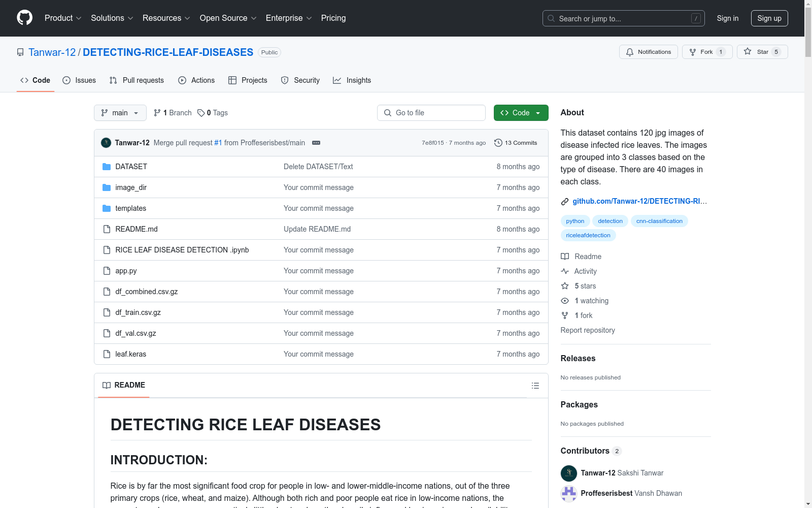The height and width of the screenshot is (508, 812).
Task: Click the eye icon beside 1 watching
Action: (565, 301)
